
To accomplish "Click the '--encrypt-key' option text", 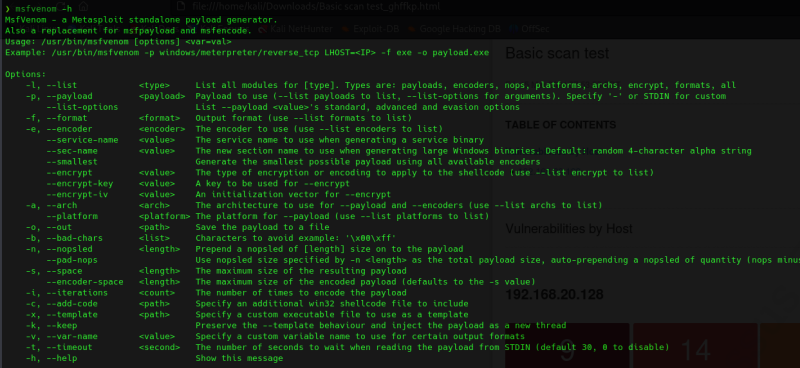I will point(80,184).
